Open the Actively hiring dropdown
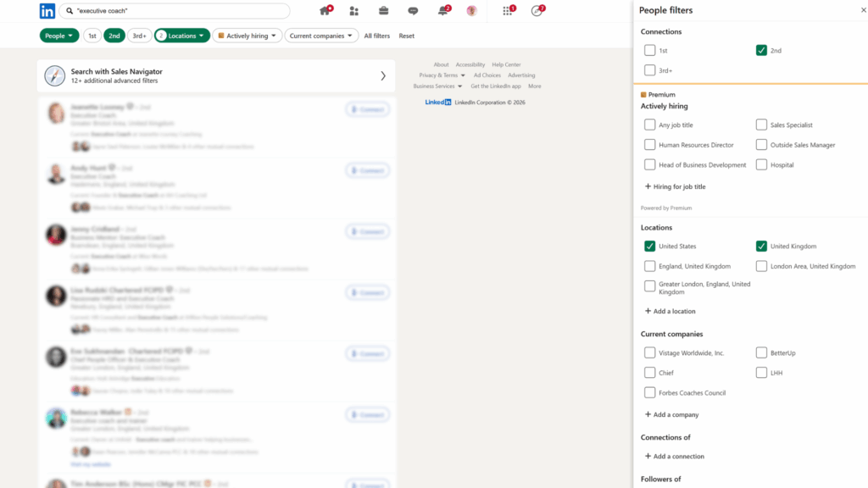Viewport: 868px width, 488px height. (248, 36)
